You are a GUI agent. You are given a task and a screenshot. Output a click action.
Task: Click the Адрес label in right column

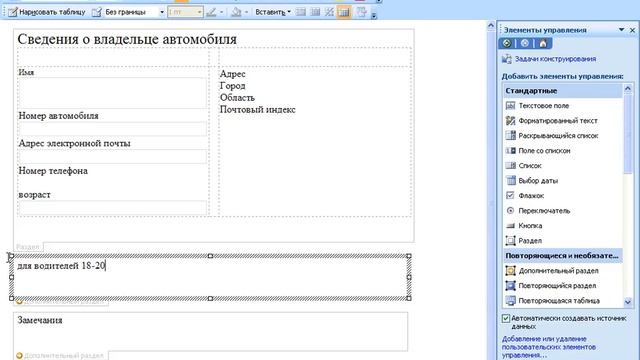pos(233,74)
